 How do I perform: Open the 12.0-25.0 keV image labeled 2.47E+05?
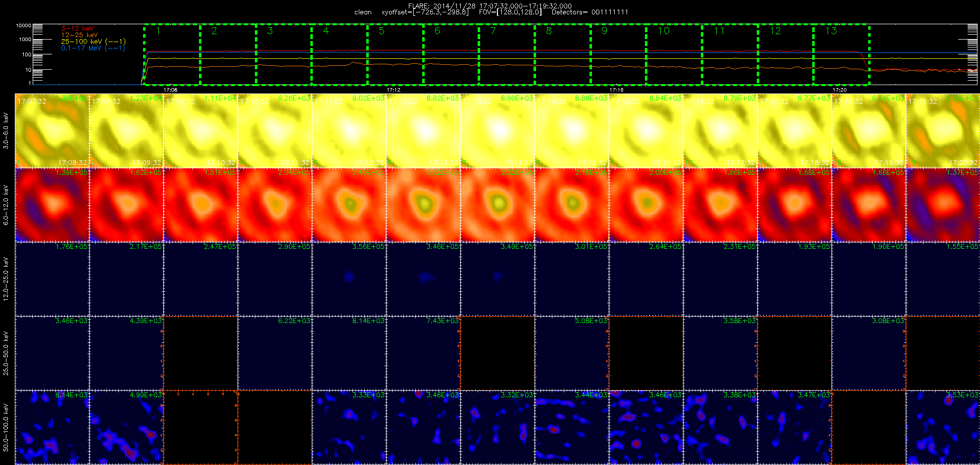tap(200, 279)
